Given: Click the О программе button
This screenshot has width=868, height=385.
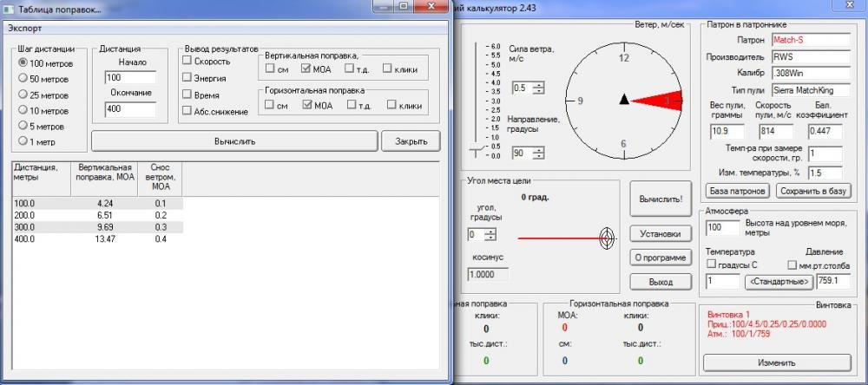Looking at the screenshot, I should coord(661,258).
